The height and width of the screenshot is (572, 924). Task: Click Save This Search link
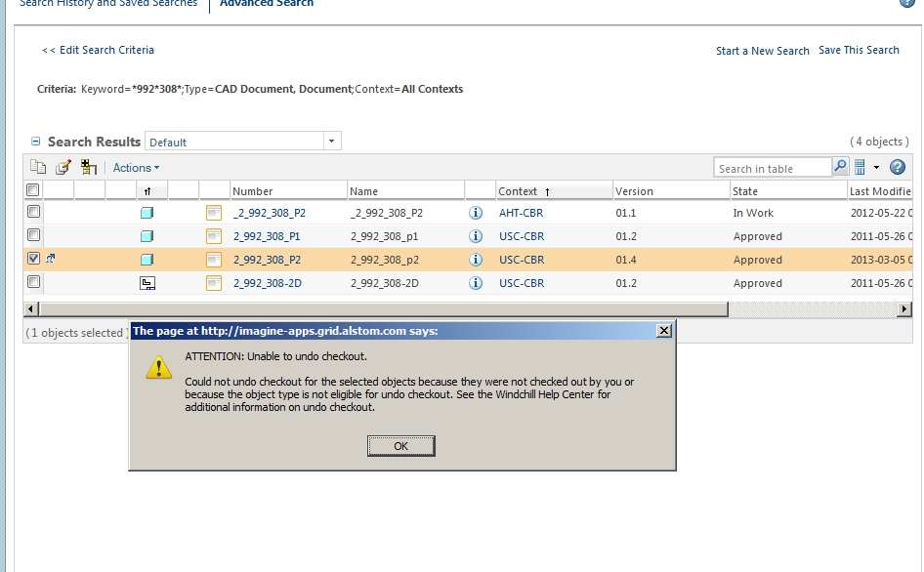(859, 50)
